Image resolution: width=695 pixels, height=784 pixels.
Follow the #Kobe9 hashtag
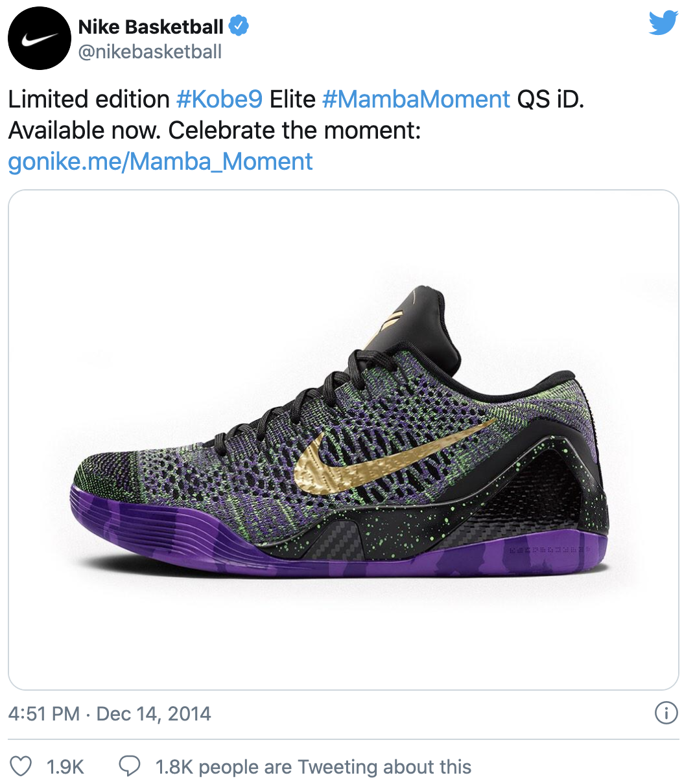pyautogui.click(x=219, y=99)
